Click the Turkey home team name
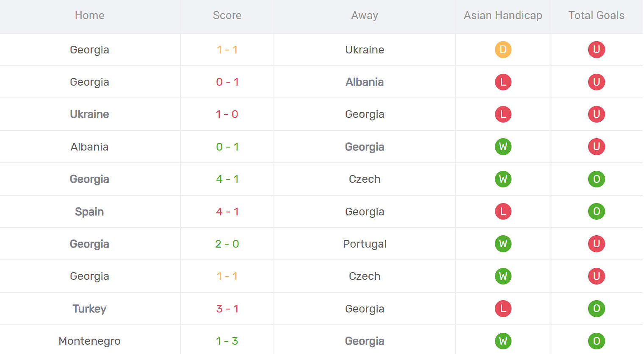Image resolution: width=644 pixels, height=354 pixels. click(89, 309)
